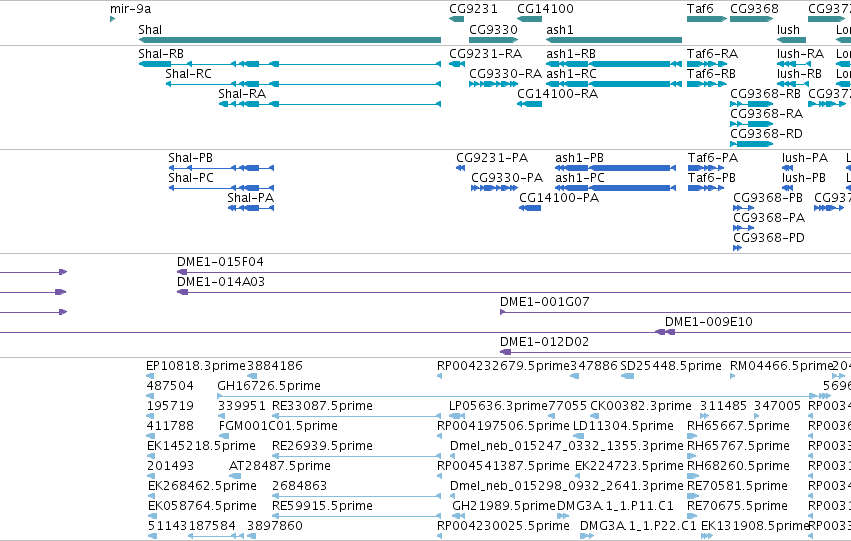Click the GH21989.5prime EST label
Image resolution: width=851 pixels, height=541 pixels.
[x=504, y=506]
